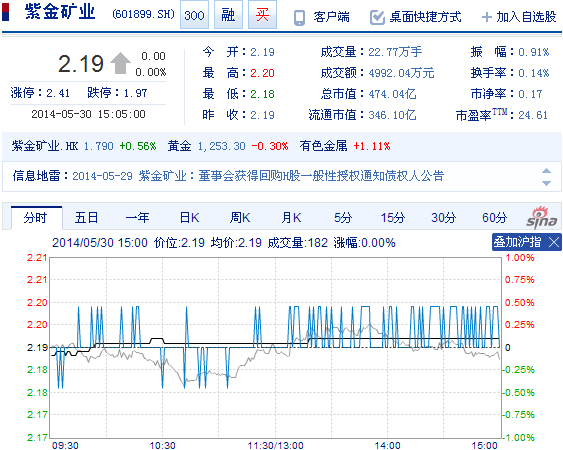Switch to the 月K chart tab
This screenshot has height=450, width=563.
[291, 218]
